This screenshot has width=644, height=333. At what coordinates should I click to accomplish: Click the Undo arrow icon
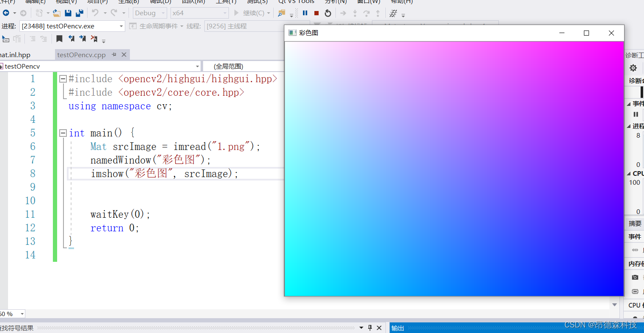pyautogui.click(x=95, y=13)
